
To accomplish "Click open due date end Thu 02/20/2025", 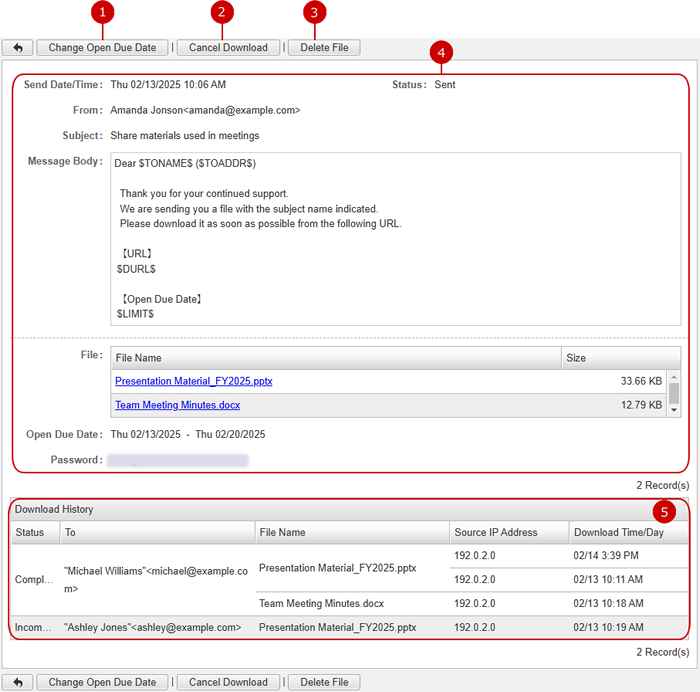I will tap(230, 434).
